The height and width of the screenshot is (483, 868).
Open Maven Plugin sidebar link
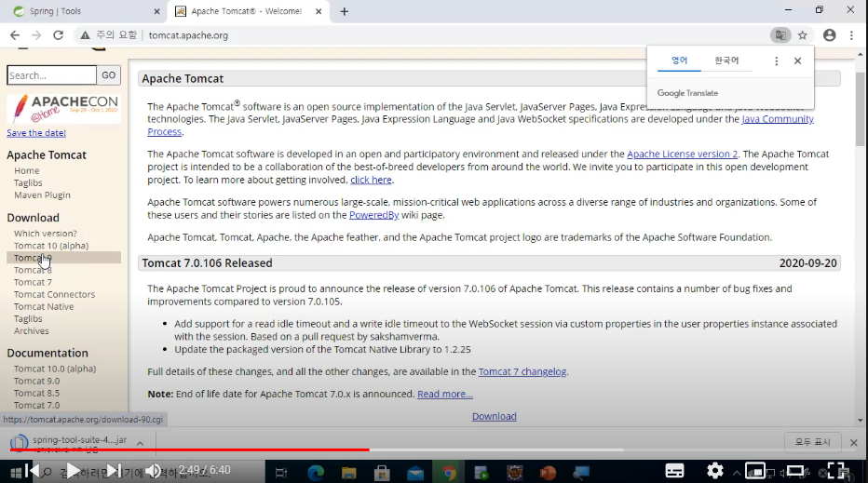[42, 195]
